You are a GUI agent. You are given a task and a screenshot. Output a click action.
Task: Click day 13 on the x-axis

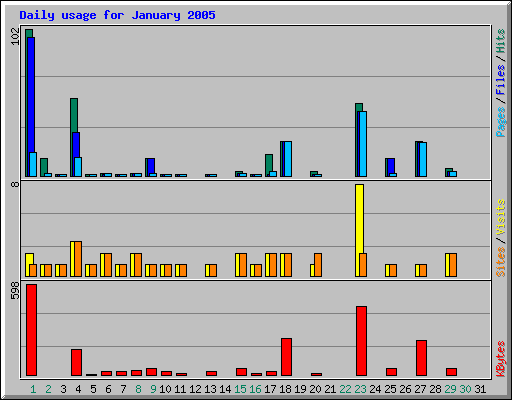210,389
